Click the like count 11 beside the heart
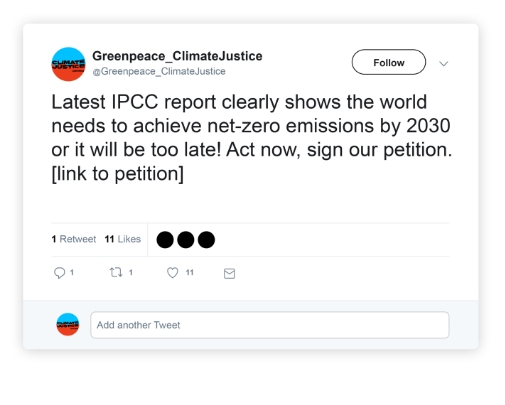Screen dimensions: 505x405 [x=190, y=273]
